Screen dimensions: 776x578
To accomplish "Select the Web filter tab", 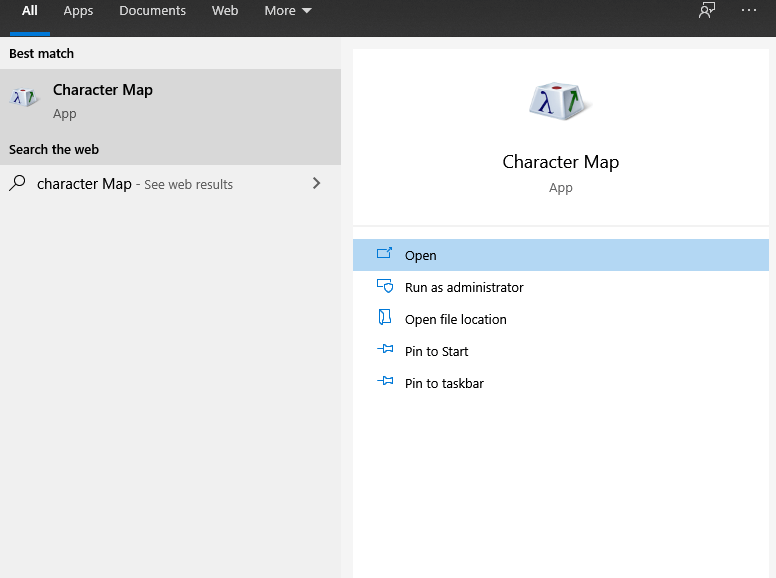I will (x=225, y=11).
